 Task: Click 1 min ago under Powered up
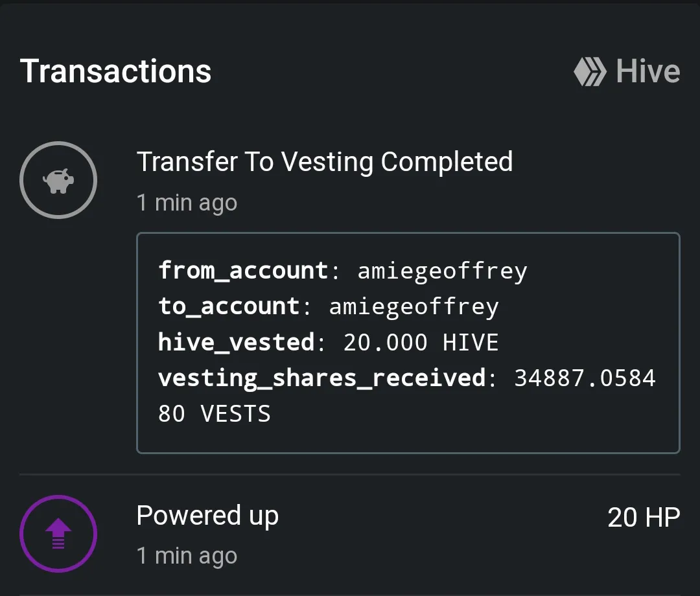[x=187, y=556]
